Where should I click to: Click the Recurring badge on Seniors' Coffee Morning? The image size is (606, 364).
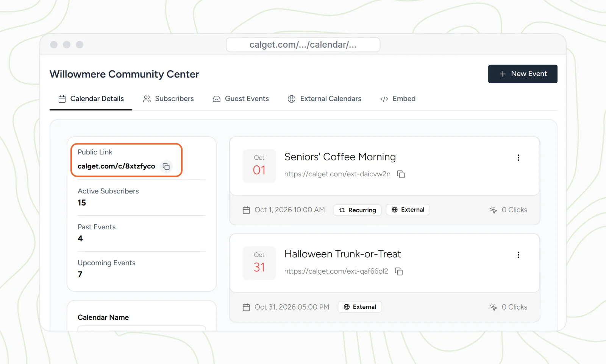coord(357,210)
